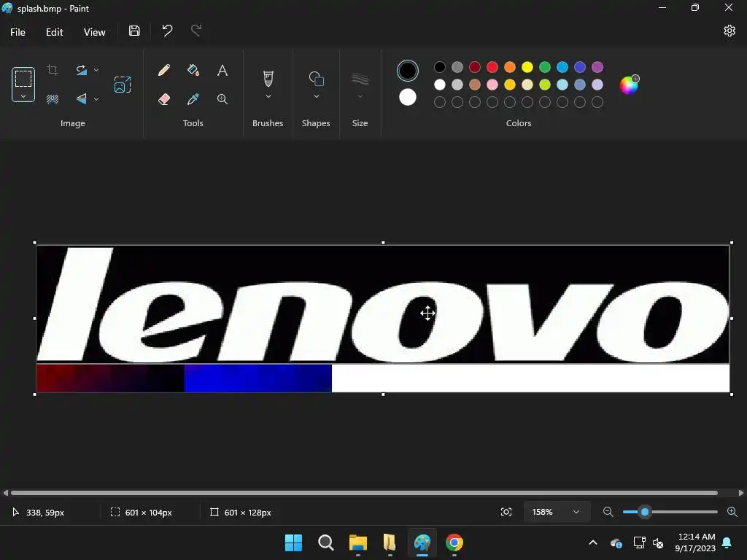Click the Flip image icon
This screenshot has width=747, height=560.
(x=82, y=99)
